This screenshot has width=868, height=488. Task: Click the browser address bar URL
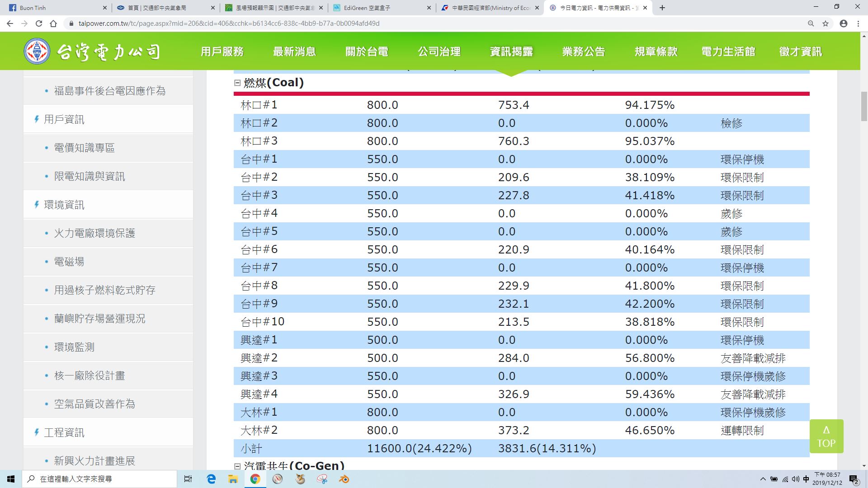[x=229, y=23]
